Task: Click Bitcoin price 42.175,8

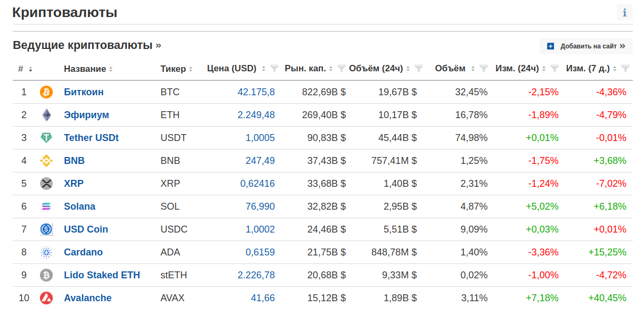Action: pos(256,92)
